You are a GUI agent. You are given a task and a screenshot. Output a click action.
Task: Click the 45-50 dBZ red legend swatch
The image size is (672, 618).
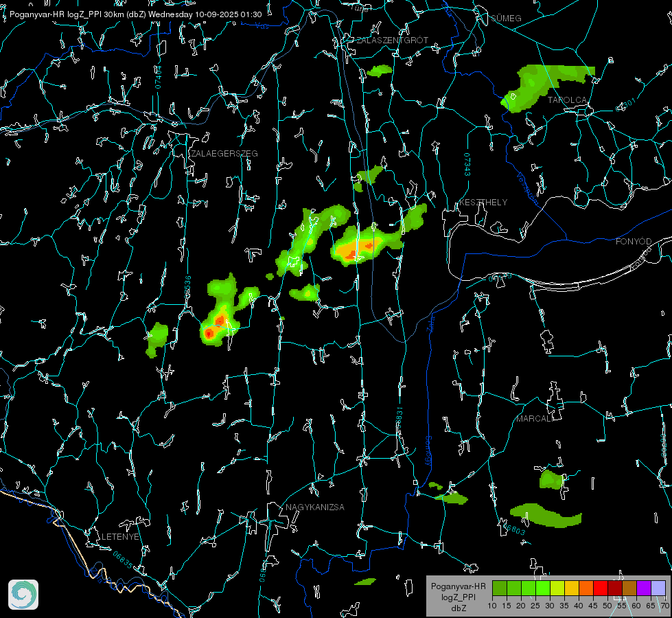(601, 588)
